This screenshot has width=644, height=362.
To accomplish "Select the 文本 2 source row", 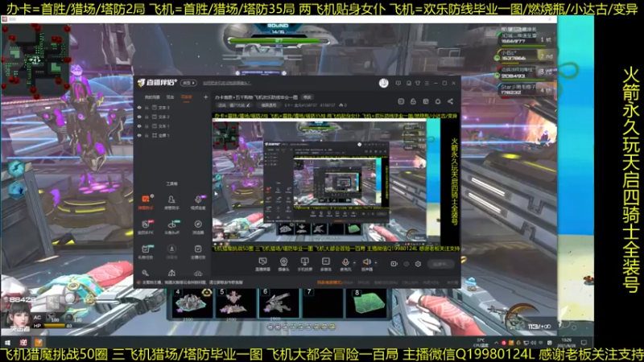I will 172,117.
